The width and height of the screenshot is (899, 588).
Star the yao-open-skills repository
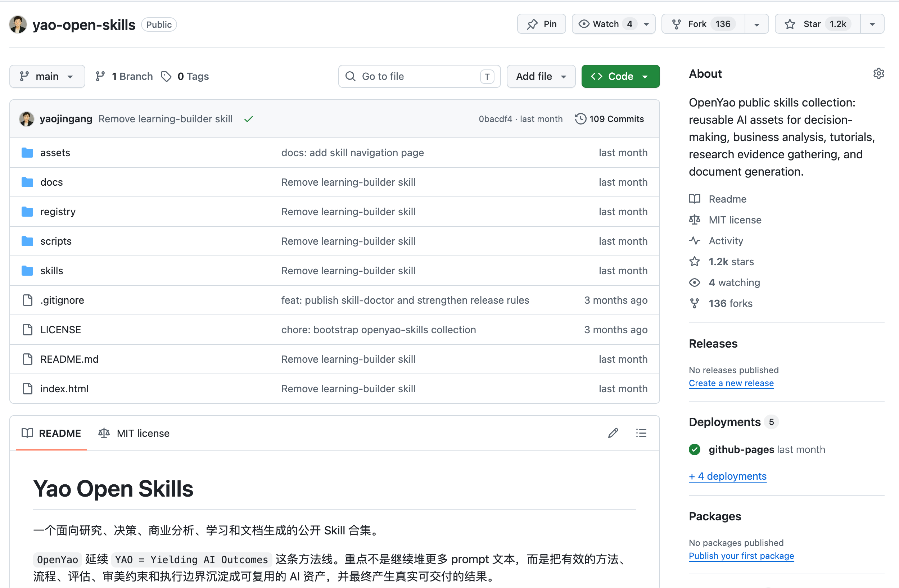pyautogui.click(x=818, y=24)
